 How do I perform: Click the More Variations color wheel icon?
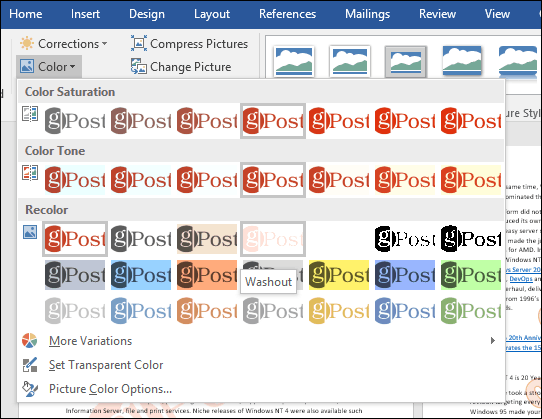(x=29, y=341)
